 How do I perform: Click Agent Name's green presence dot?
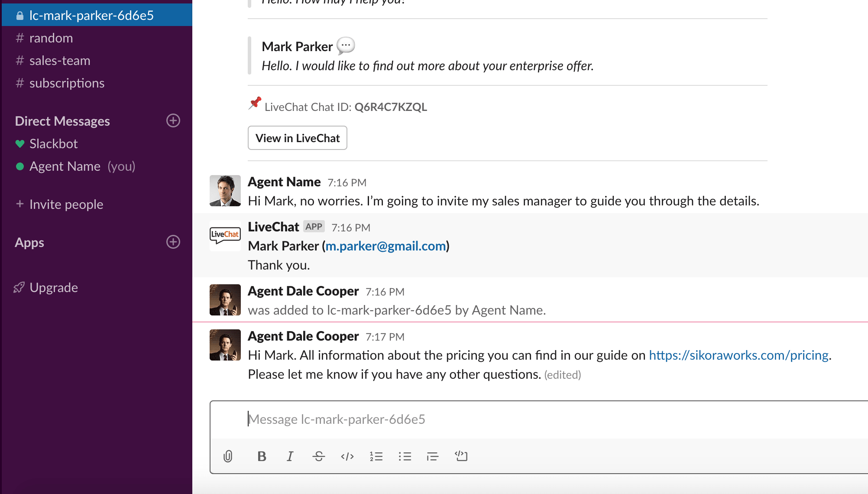coord(19,166)
